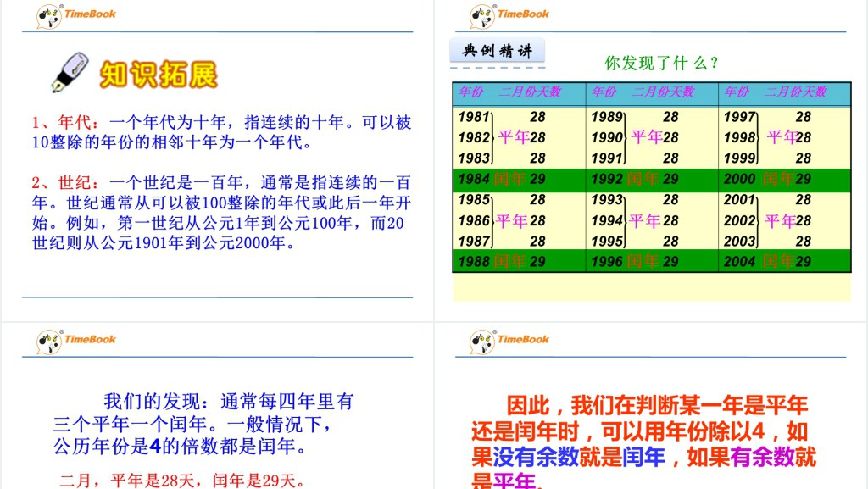The image size is (868, 489).
Task: Click the 你发现了什么？ heading text
Action: click(x=662, y=63)
